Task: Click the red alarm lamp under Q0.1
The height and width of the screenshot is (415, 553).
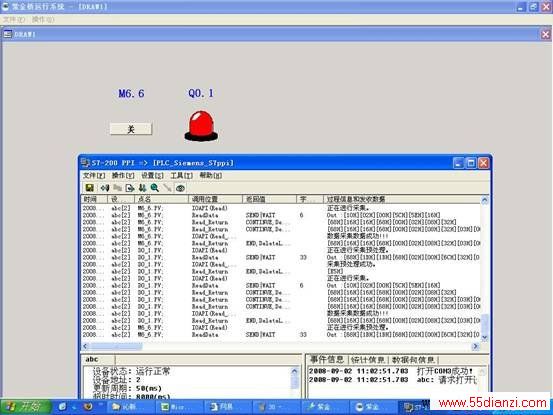Action: click(x=201, y=126)
